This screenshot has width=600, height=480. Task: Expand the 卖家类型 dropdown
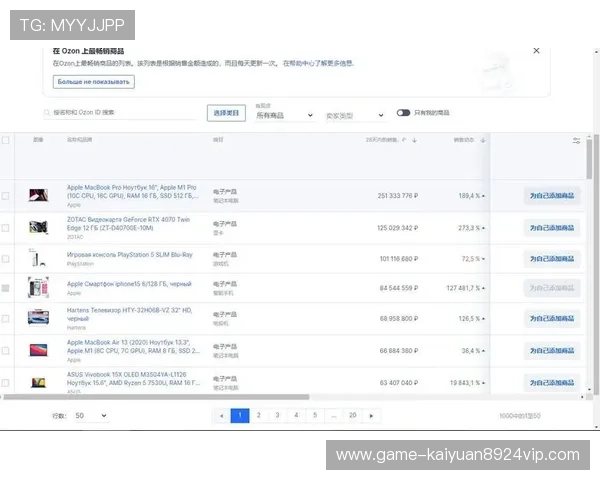(x=354, y=116)
